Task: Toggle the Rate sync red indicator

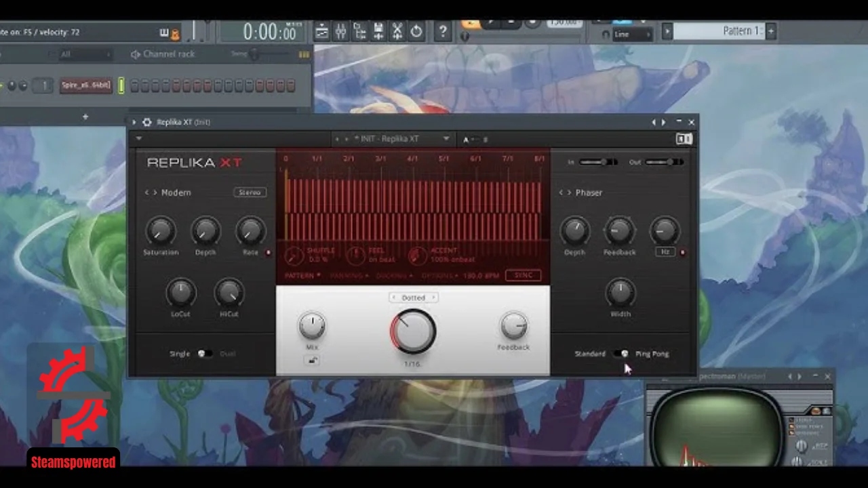Action: tap(268, 253)
